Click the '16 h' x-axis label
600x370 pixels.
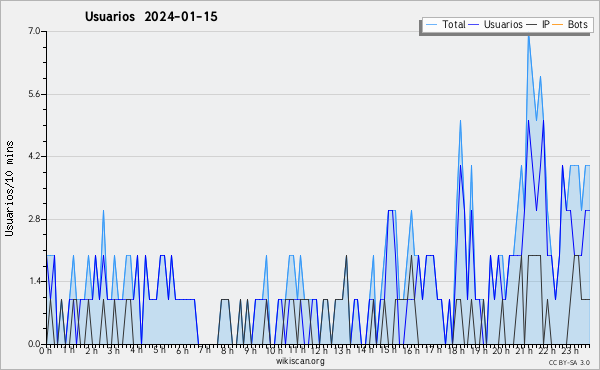(x=411, y=350)
